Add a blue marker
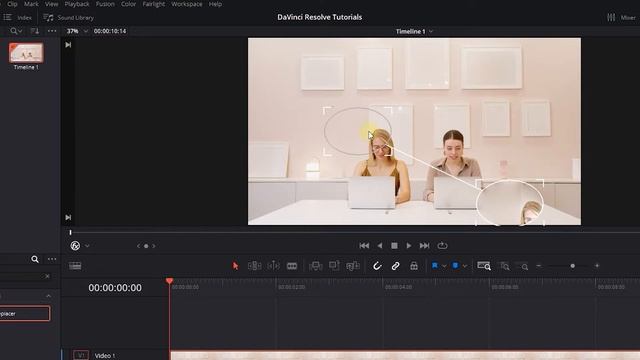The image size is (640, 360). 455,266
